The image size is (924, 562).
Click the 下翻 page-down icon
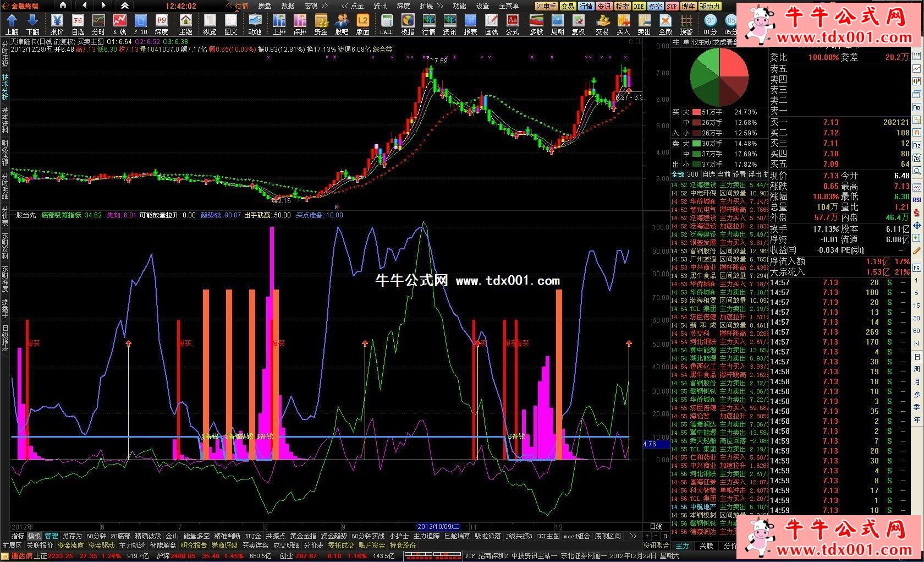click(33, 25)
